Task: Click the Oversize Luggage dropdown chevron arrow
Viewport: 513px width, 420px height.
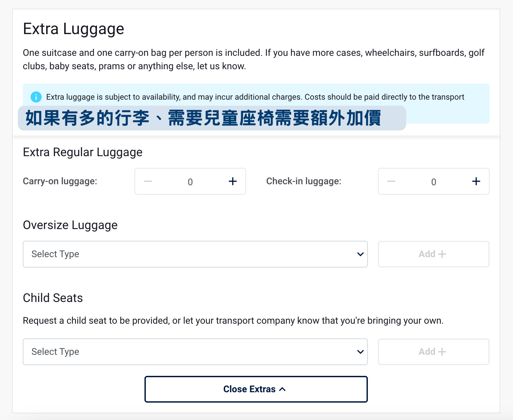Action: 361,254
